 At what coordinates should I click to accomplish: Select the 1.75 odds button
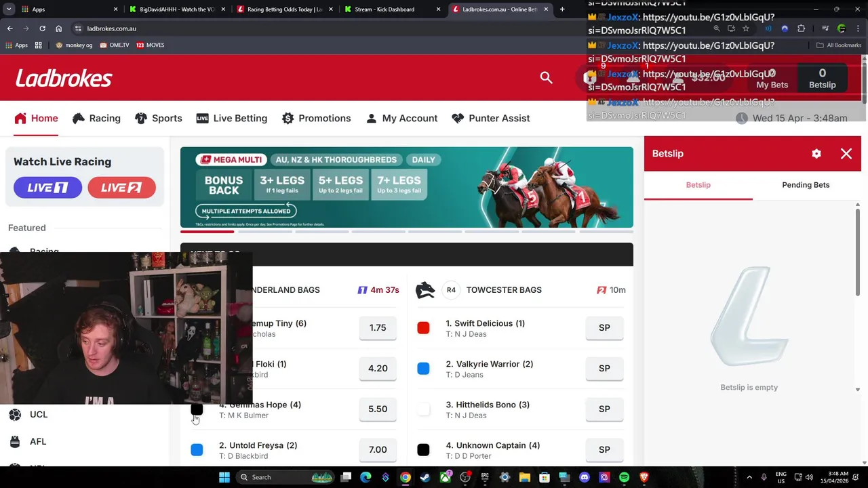[x=378, y=328]
